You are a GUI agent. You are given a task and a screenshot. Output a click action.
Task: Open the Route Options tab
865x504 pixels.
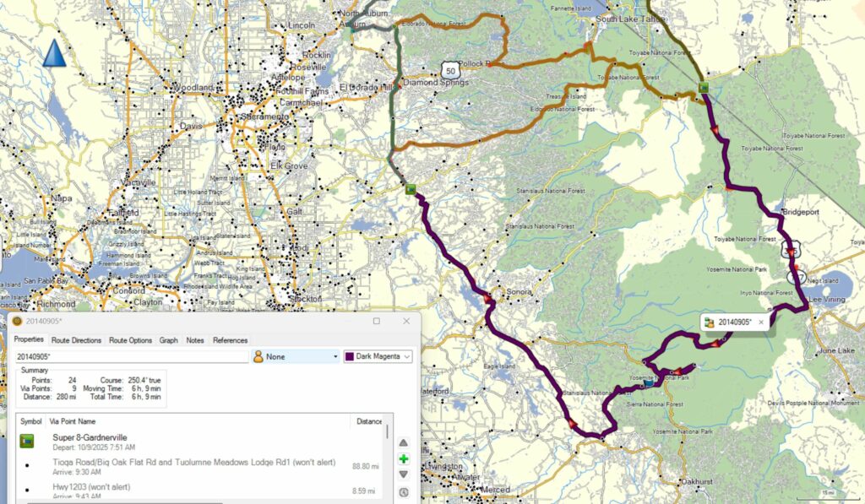coord(128,340)
